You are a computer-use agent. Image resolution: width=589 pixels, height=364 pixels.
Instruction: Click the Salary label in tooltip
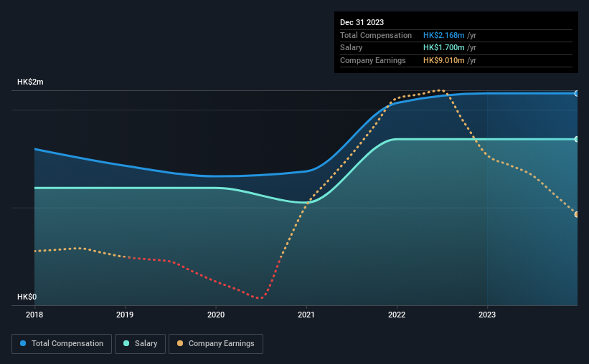click(x=352, y=48)
